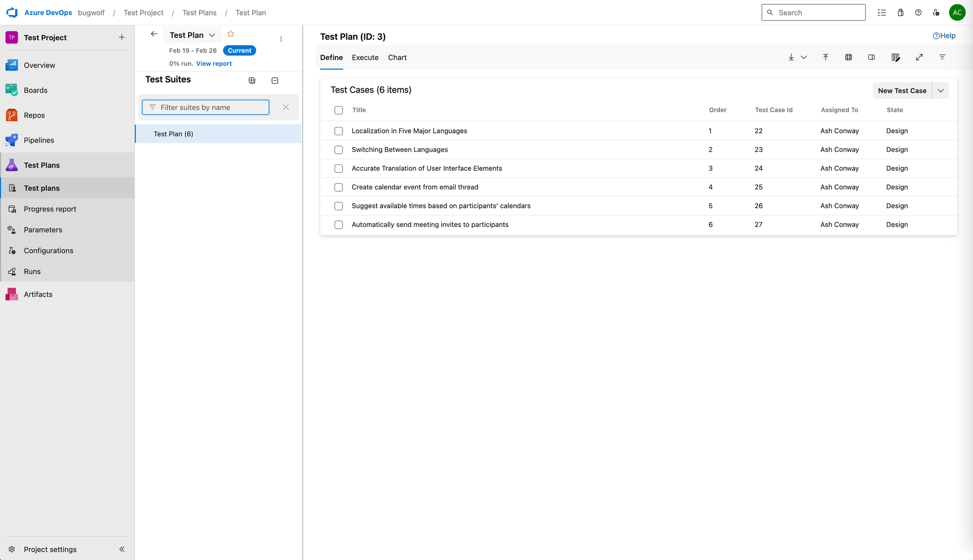Screen dimensions: 973x560
Task: Open the export dropdown chevron
Action: (x=804, y=57)
